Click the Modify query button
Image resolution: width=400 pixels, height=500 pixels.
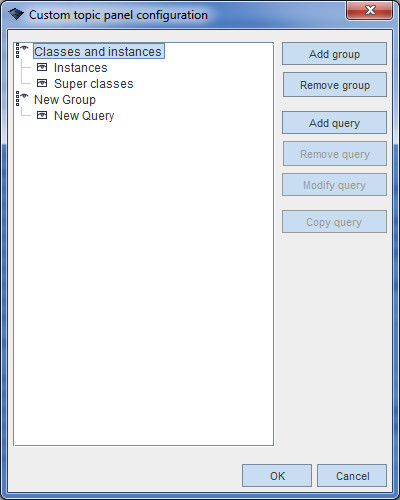[334, 184]
